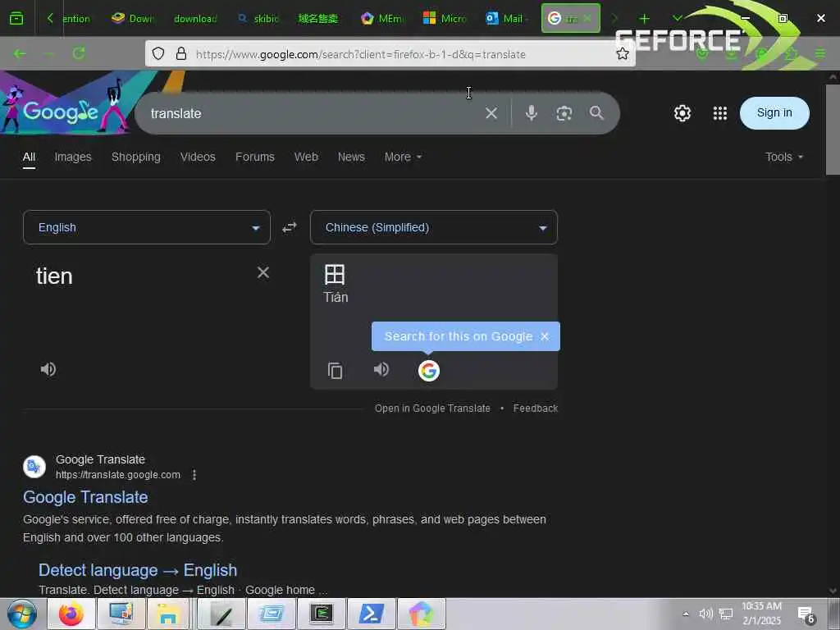This screenshot has width=840, height=630.
Task: Click the taskbar clock showing 10:35 AM
Action: [x=761, y=614]
